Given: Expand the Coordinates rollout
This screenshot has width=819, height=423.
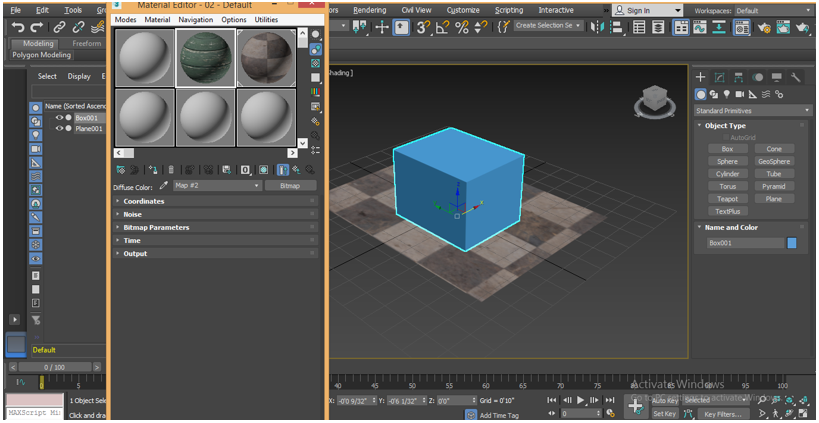Looking at the screenshot, I should [144, 201].
